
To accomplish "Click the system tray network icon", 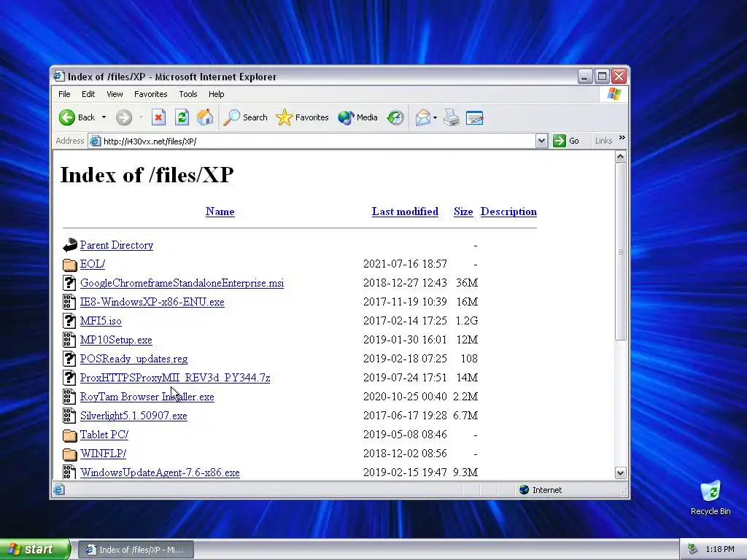I will click(x=692, y=550).
